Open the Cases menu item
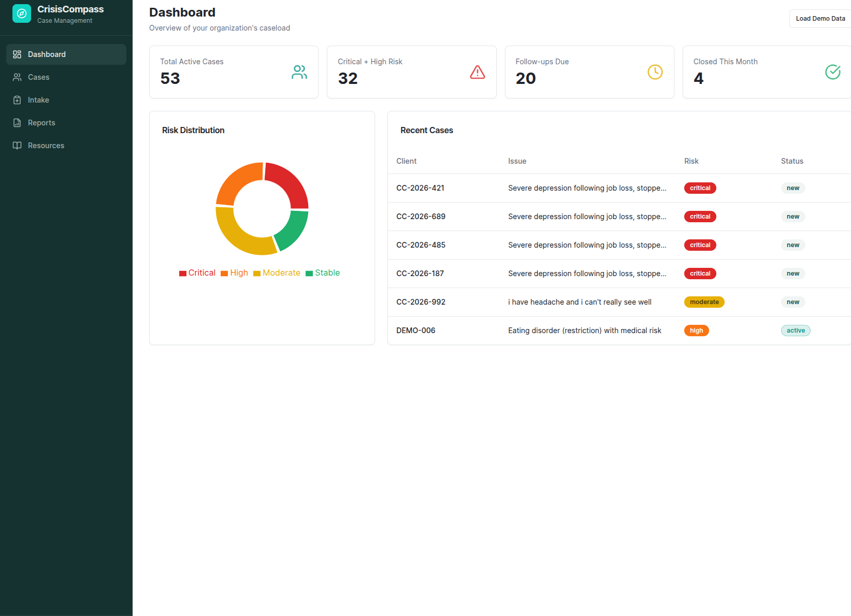The height and width of the screenshot is (616, 851). tap(66, 77)
